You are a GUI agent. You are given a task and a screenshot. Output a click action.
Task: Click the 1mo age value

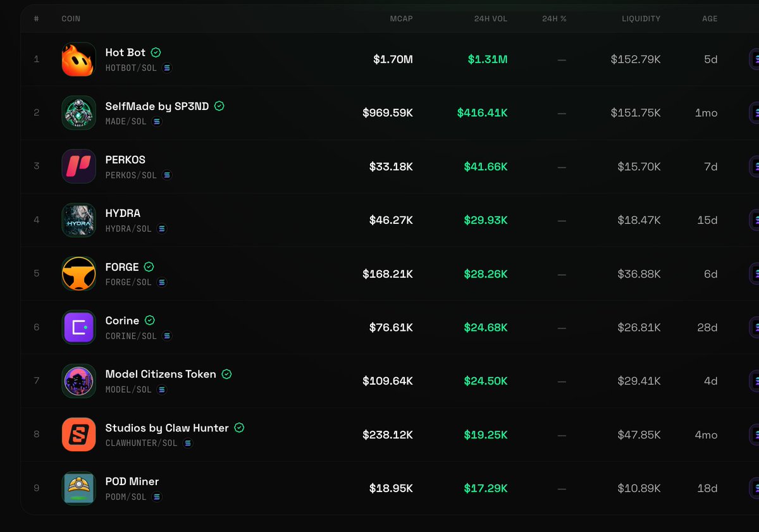(x=706, y=113)
